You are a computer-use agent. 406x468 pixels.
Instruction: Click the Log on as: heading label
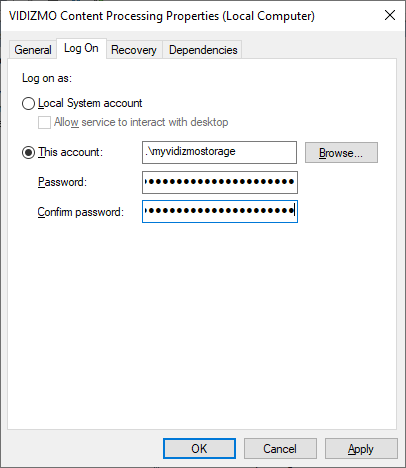47,78
